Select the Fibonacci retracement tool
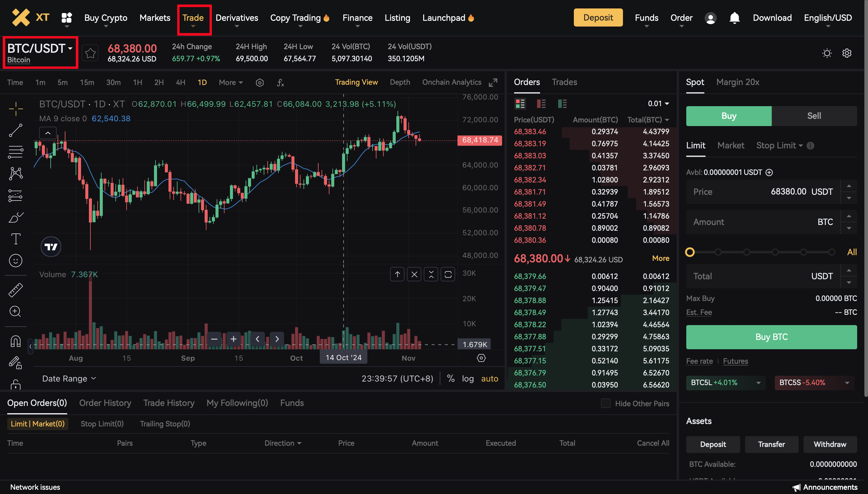The image size is (868, 494). pyautogui.click(x=16, y=152)
